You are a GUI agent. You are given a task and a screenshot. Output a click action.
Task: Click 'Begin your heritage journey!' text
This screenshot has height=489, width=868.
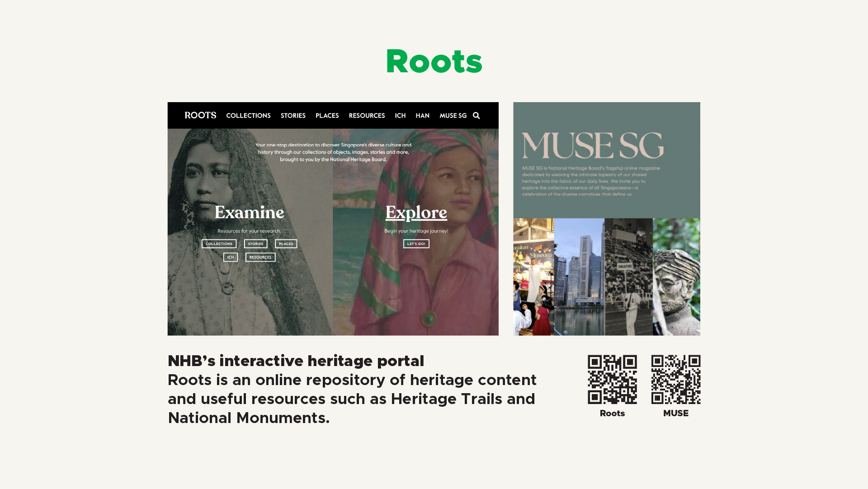(x=416, y=231)
